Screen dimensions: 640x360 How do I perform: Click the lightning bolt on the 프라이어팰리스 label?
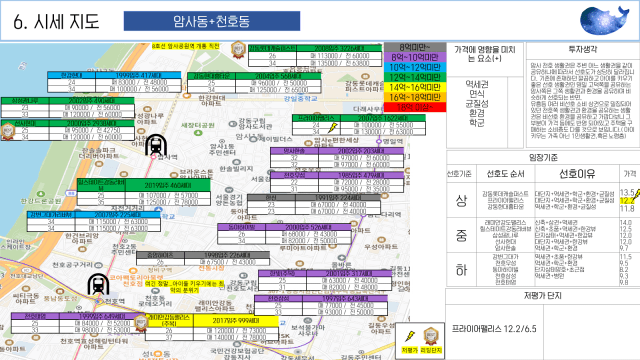[x=333, y=128]
